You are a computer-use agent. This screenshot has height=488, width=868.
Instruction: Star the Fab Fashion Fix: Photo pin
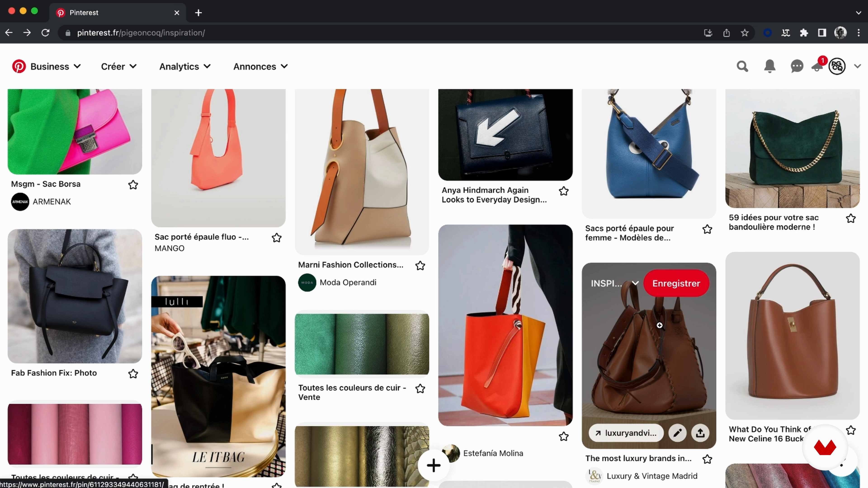click(x=133, y=373)
